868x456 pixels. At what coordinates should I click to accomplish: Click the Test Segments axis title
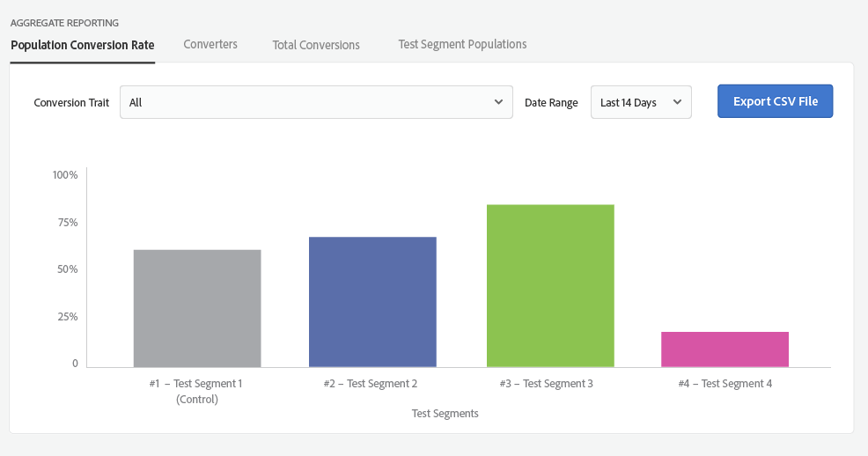pos(445,413)
